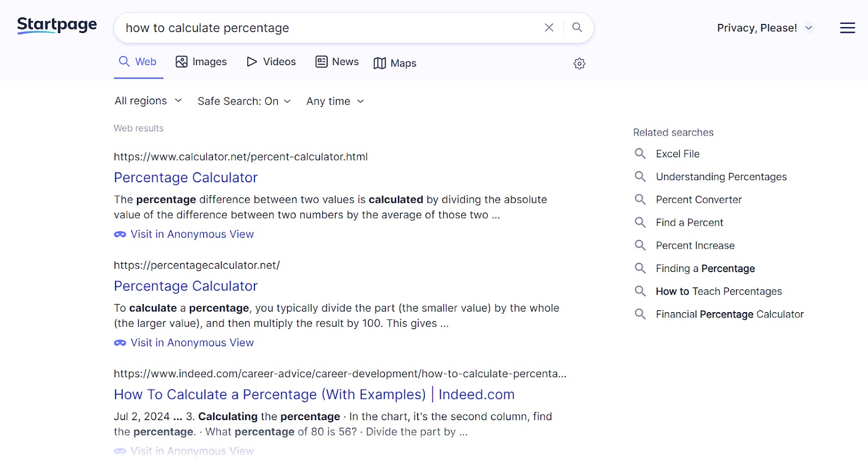Clear the search query with X icon
This screenshot has width=868, height=469.
tap(549, 28)
